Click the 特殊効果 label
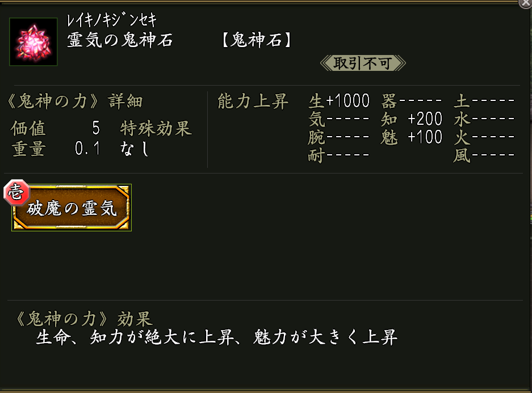The width and height of the screenshot is (532, 393). click(x=156, y=129)
